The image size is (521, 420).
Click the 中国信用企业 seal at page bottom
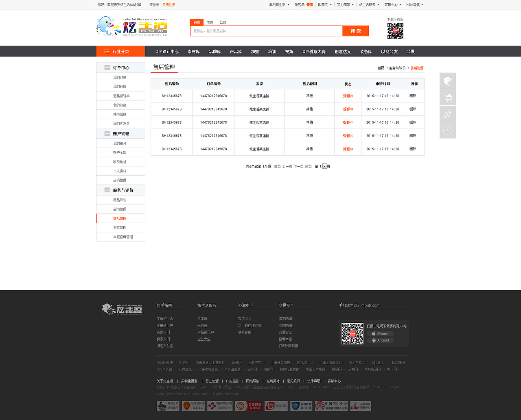pyautogui.click(x=332, y=405)
